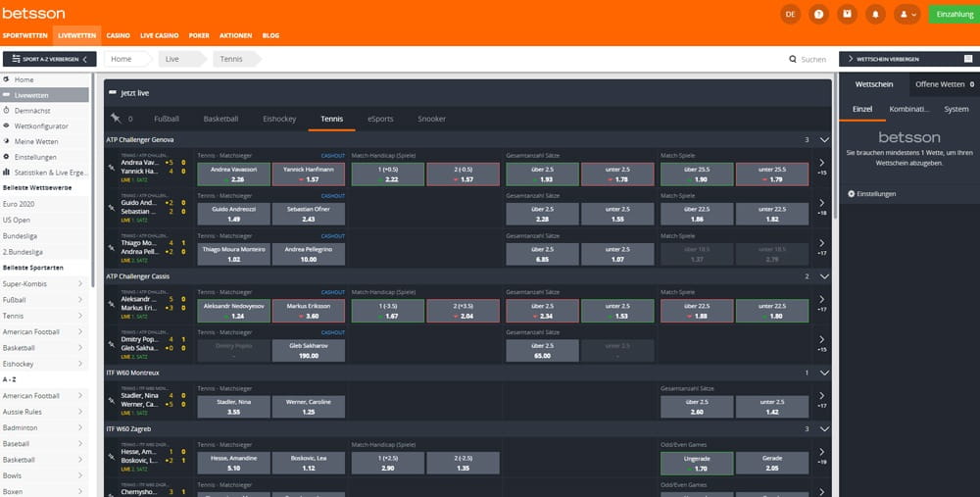Open the user account menu
Image resolution: width=980 pixels, height=497 pixels.
point(906,14)
